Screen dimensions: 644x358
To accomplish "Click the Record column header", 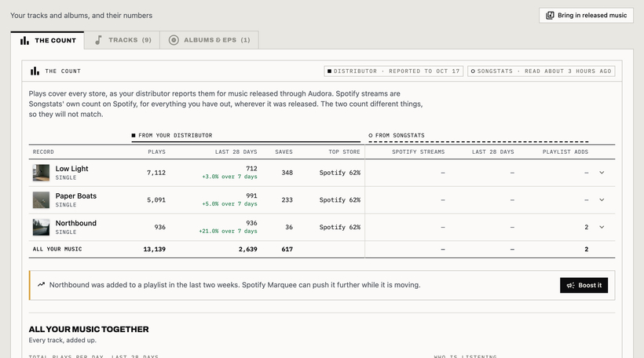I will [x=43, y=152].
